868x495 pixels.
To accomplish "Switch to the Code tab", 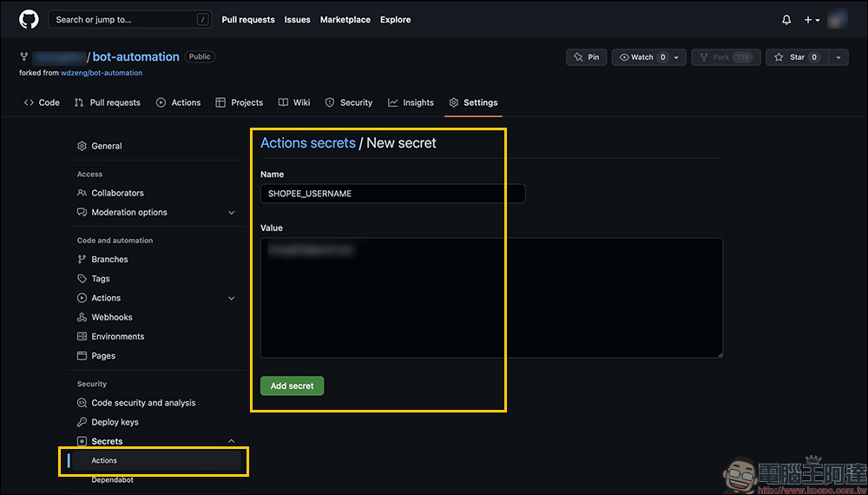I will point(42,102).
